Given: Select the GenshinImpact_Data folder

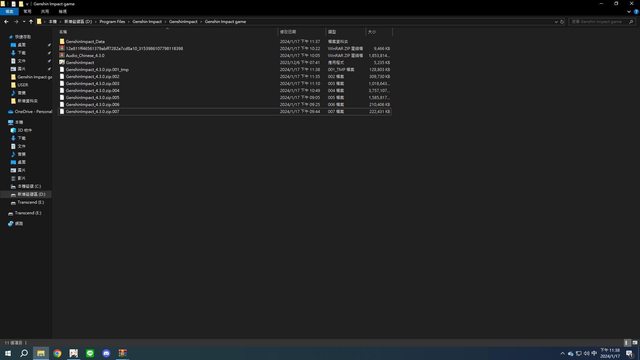Looking at the screenshot, I should pyautogui.click(x=85, y=42).
